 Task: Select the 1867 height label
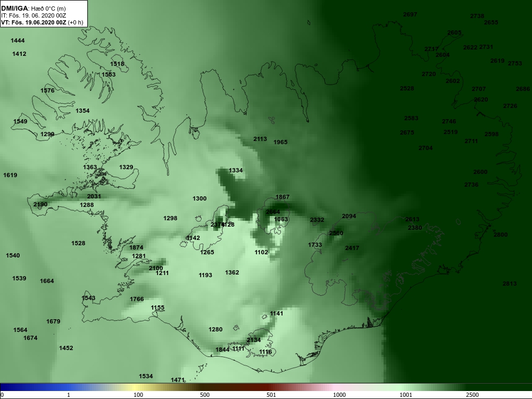(x=282, y=197)
